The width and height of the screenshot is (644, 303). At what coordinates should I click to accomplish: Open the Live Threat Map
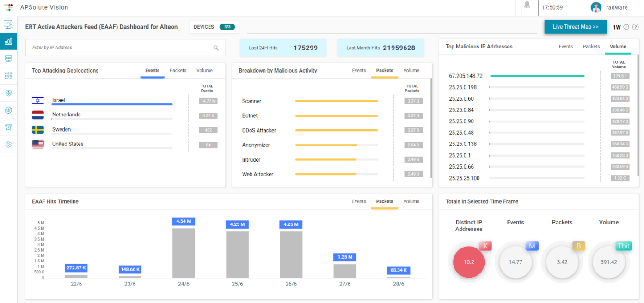576,27
